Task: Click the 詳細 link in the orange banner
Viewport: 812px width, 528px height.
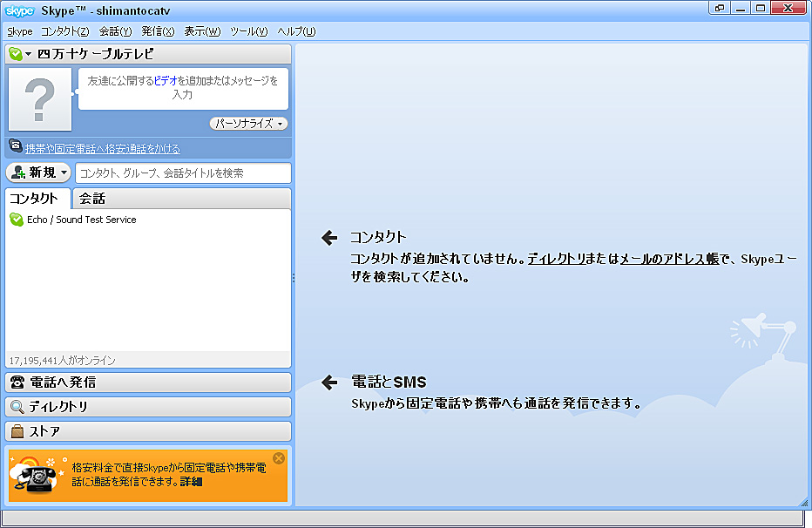Action: pos(191,482)
